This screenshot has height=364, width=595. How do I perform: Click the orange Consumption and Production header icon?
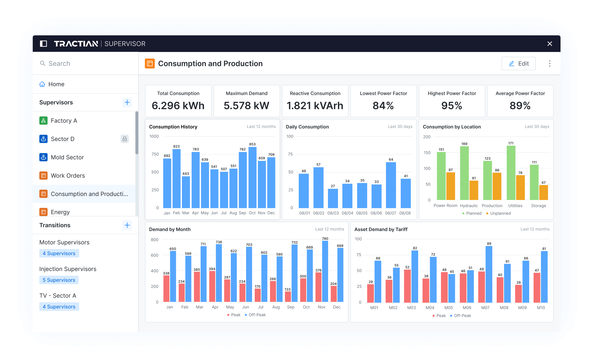(x=150, y=63)
